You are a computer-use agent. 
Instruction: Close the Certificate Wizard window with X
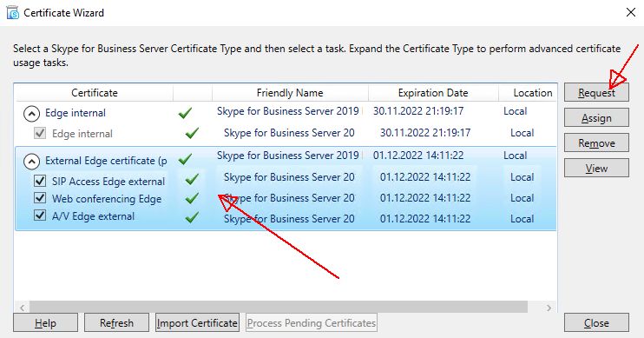631,12
